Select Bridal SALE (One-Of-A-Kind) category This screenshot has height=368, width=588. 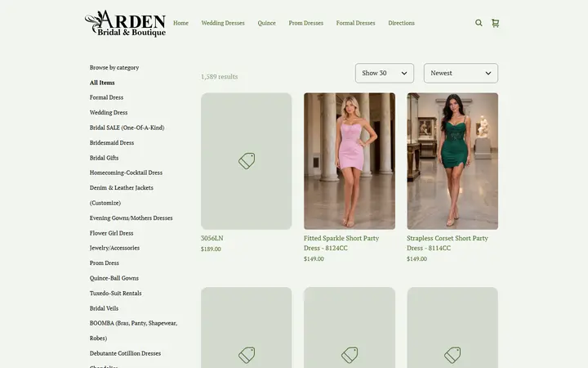point(127,128)
